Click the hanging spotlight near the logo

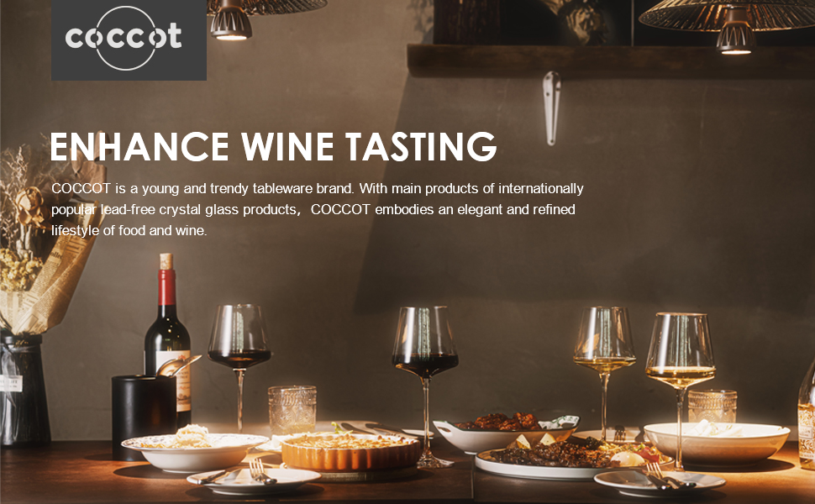coord(231,21)
